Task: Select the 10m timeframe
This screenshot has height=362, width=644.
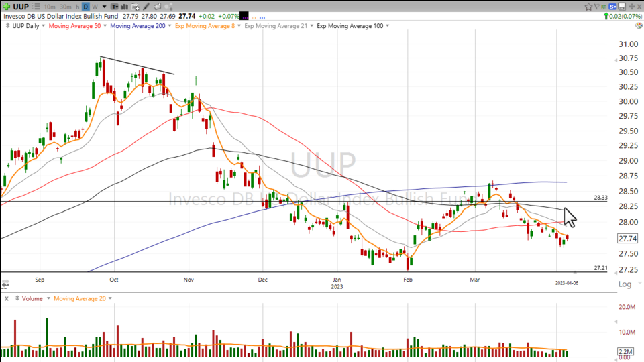Action: point(50,7)
